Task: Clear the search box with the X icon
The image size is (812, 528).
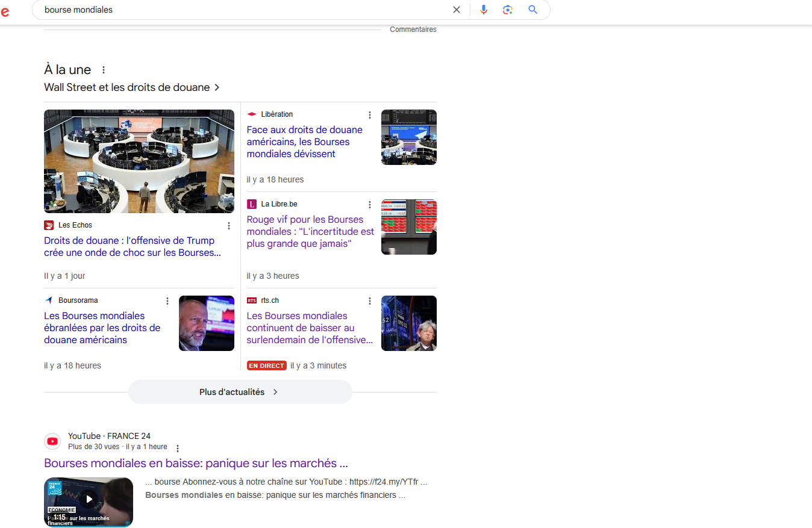Action: pos(456,10)
